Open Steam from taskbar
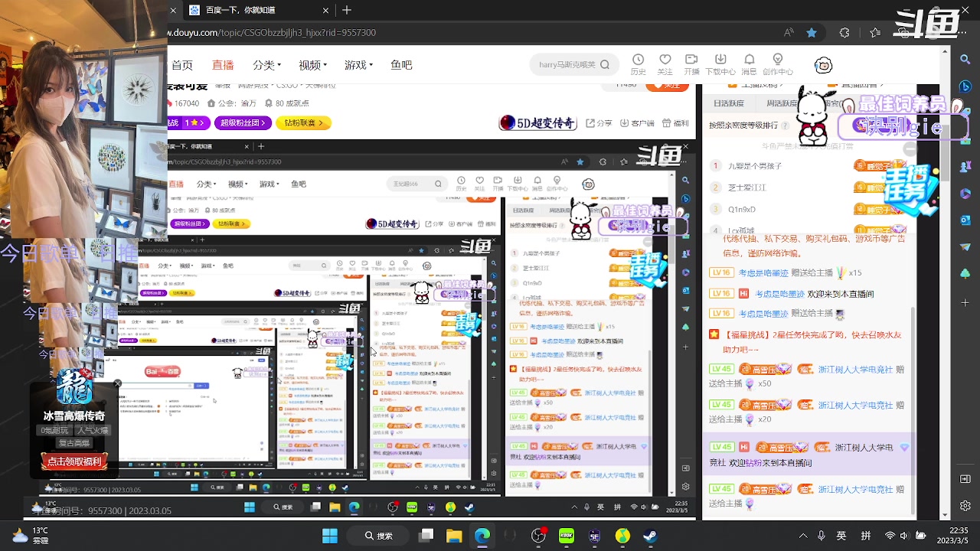 [651, 536]
